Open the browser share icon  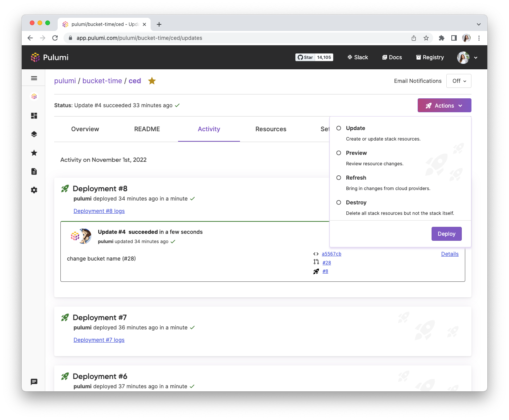click(414, 38)
